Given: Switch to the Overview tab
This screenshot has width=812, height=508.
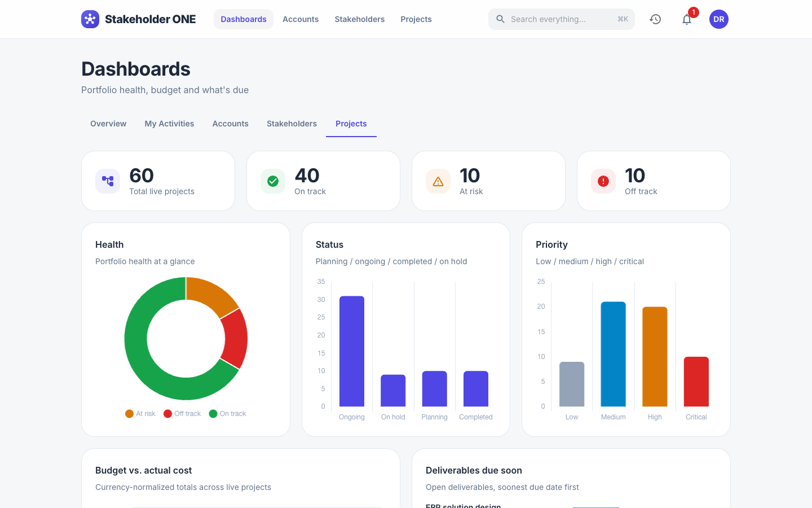Looking at the screenshot, I should pos(108,124).
